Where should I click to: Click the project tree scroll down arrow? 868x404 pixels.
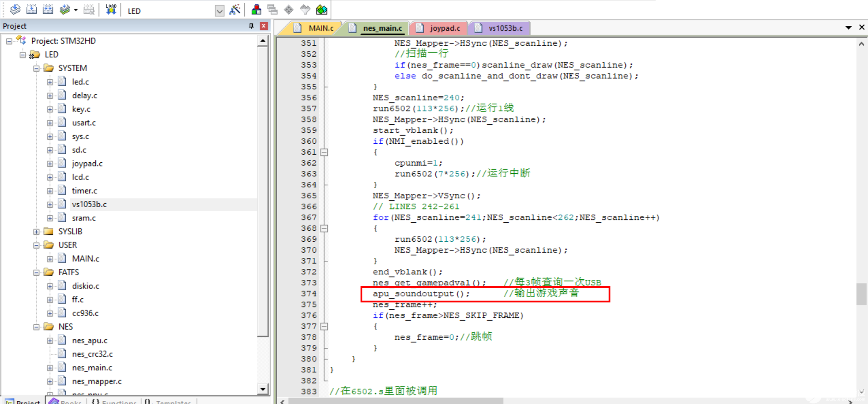[x=263, y=389]
